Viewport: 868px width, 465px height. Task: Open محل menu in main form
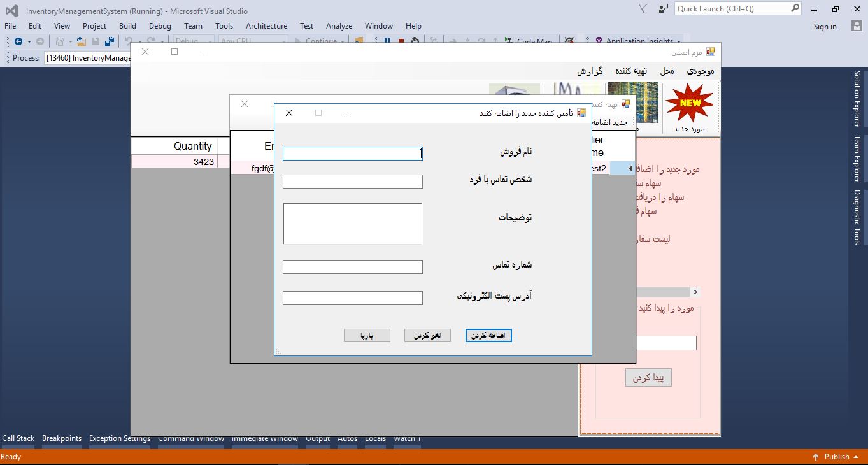click(x=667, y=71)
